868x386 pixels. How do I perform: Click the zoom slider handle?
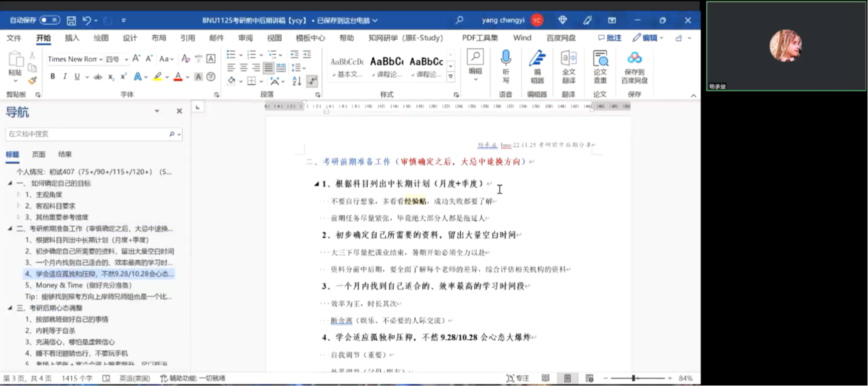pos(634,378)
